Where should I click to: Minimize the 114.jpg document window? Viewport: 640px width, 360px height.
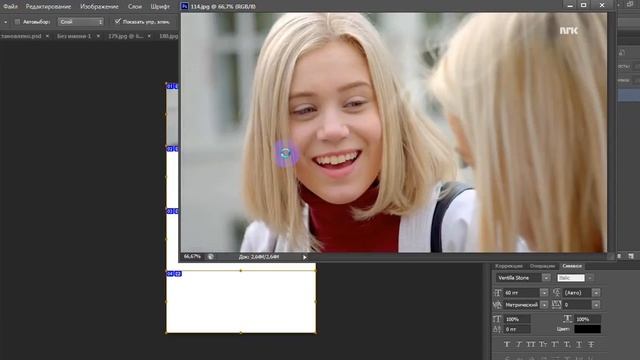[x=570, y=5]
